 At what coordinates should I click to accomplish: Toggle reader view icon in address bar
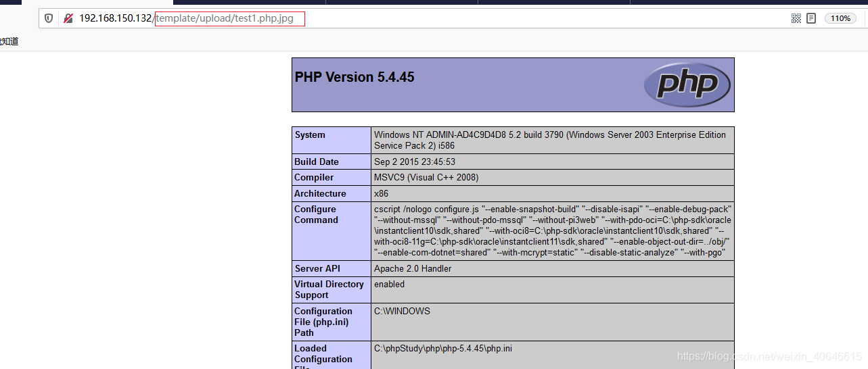pos(811,18)
